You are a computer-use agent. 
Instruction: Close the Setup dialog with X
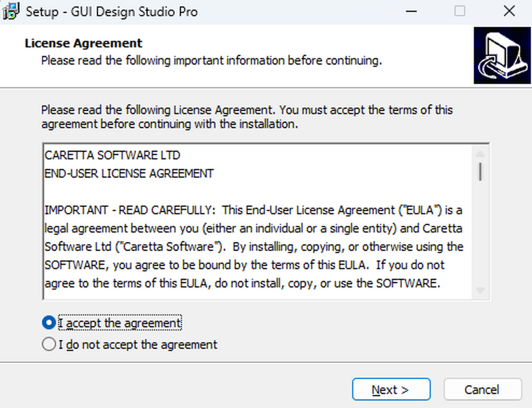509,12
